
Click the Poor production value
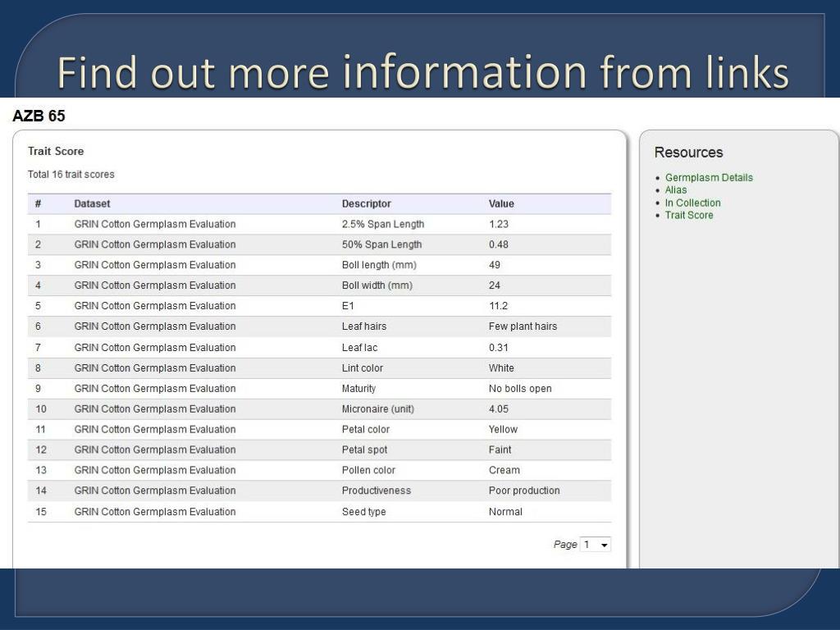pyautogui.click(x=524, y=491)
